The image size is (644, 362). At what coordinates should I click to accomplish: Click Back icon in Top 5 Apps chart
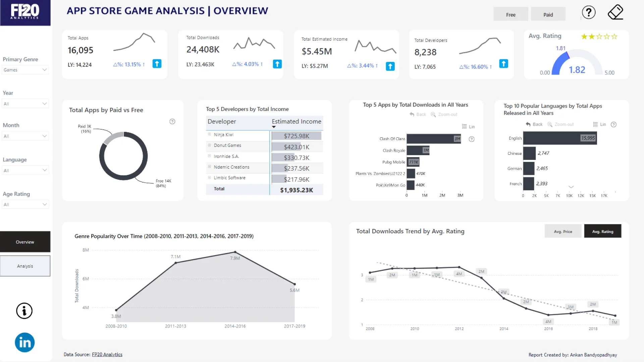(x=418, y=114)
